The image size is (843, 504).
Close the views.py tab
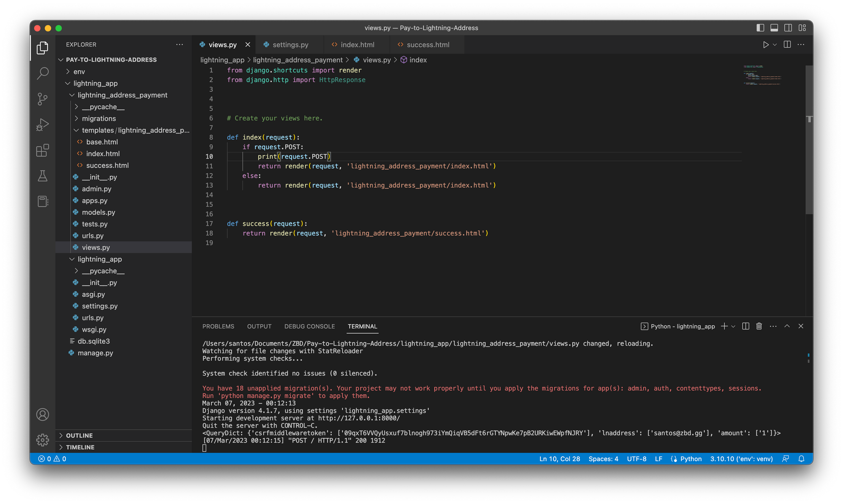[248, 45]
